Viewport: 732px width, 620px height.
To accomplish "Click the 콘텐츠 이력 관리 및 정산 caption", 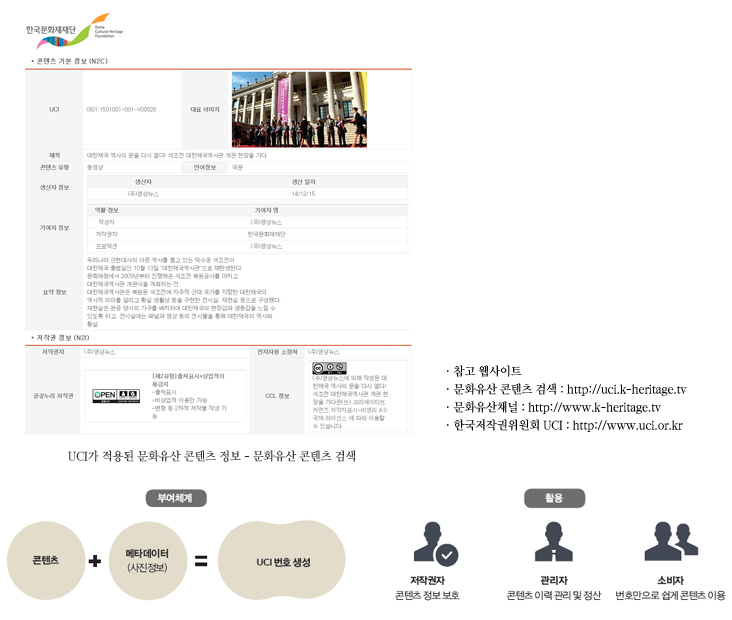I will [x=554, y=595].
